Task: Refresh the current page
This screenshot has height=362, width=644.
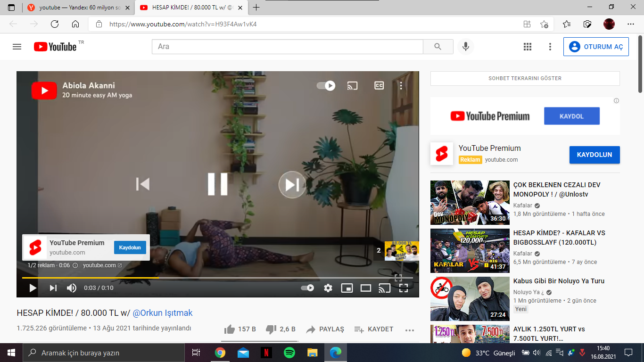Action: click(55, 24)
